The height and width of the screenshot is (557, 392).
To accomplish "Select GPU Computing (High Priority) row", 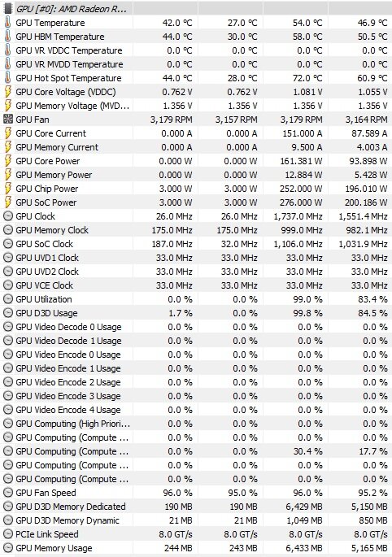I will point(196,424).
